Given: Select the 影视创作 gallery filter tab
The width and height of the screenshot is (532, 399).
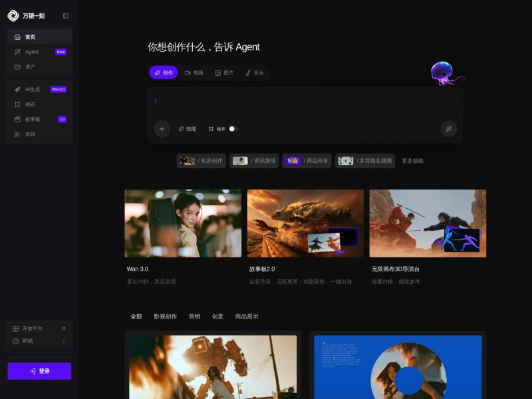Looking at the screenshot, I should 165,317.
